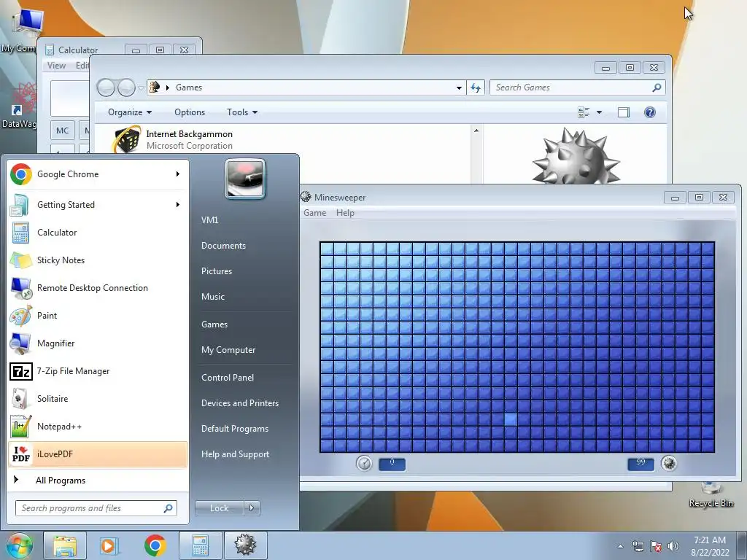Open Action Center flag icon in tray
The height and width of the screenshot is (560, 747).
[x=656, y=546]
